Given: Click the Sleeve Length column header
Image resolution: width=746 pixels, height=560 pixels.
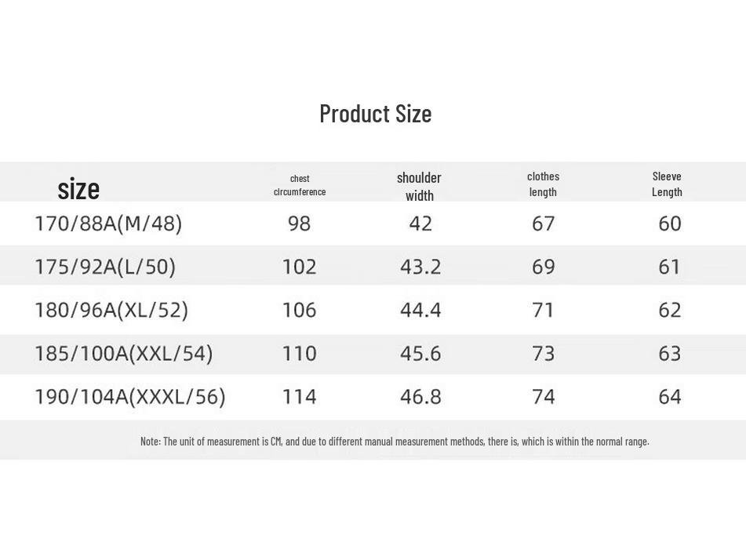Looking at the screenshot, I should point(667,184).
